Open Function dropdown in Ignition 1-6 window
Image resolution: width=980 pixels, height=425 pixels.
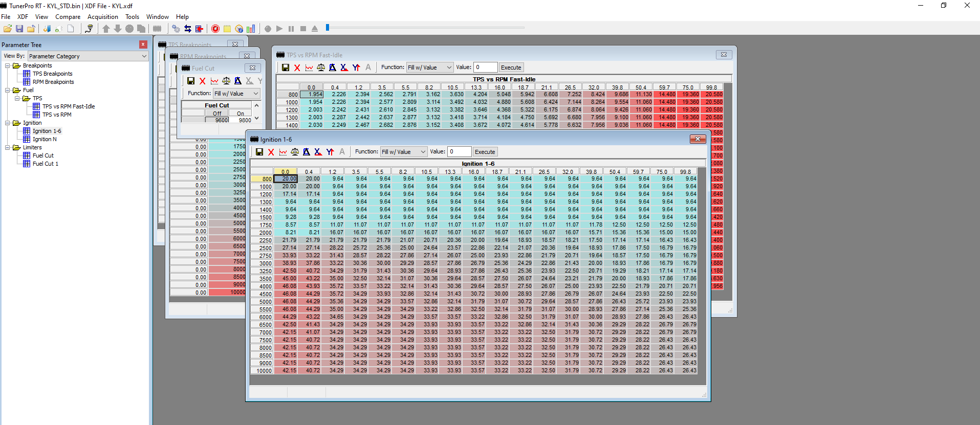(x=403, y=152)
